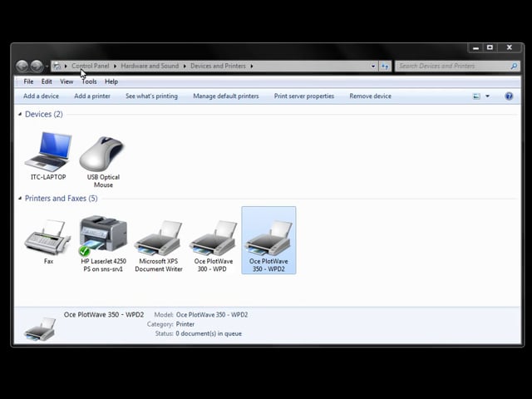Select the Oce PlotWave 350 - WPD2 printer
This screenshot has width=532, height=399.
(x=268, y=240)
